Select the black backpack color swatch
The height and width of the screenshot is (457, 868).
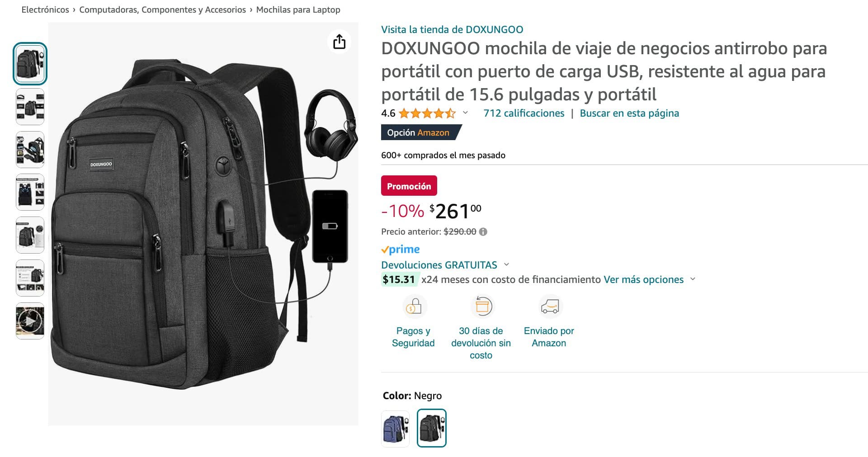(x=431, y=428)
